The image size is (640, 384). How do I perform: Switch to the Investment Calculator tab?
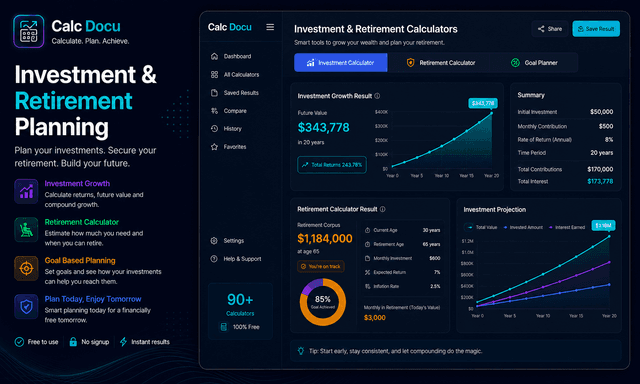[x=340, y=62]
